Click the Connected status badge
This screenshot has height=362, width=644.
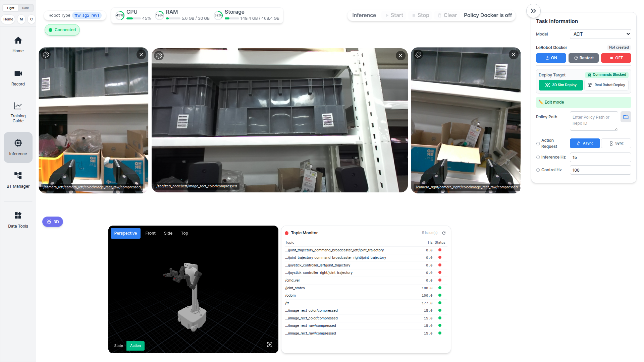click(x=62, y=30)
